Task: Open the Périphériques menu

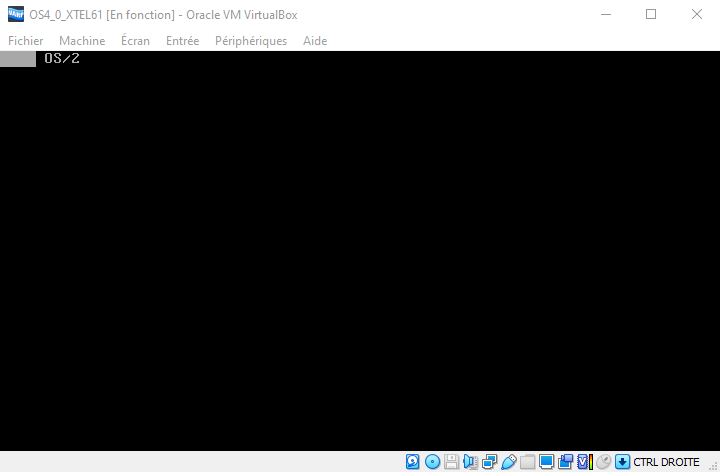Action: (251, 41)
